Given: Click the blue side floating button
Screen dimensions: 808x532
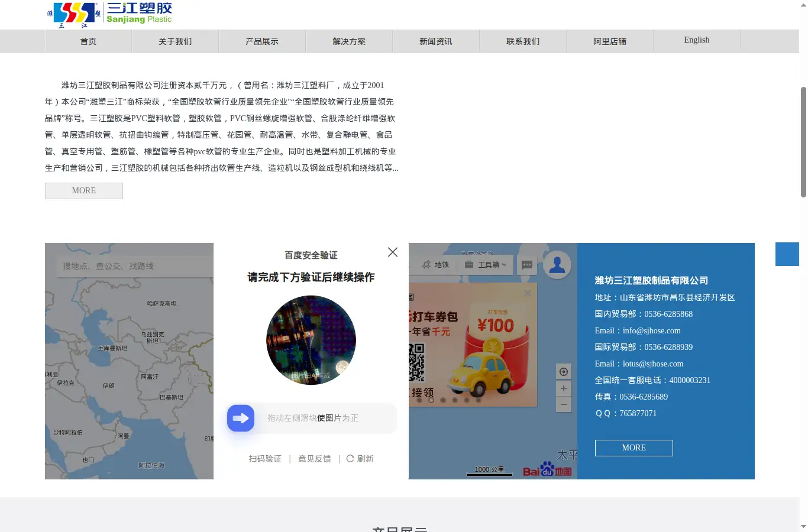Looking at the screenshot, I should click(787, 254).
